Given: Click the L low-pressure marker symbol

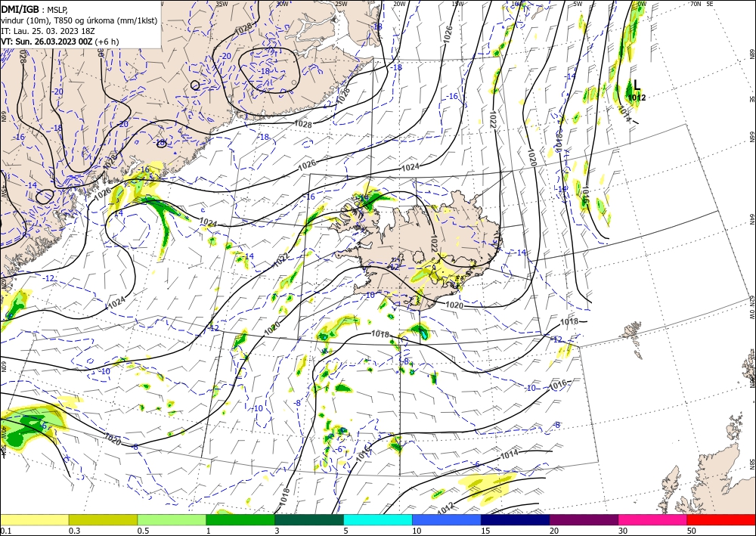Looking at the screenshot, I should pos(637,85).
